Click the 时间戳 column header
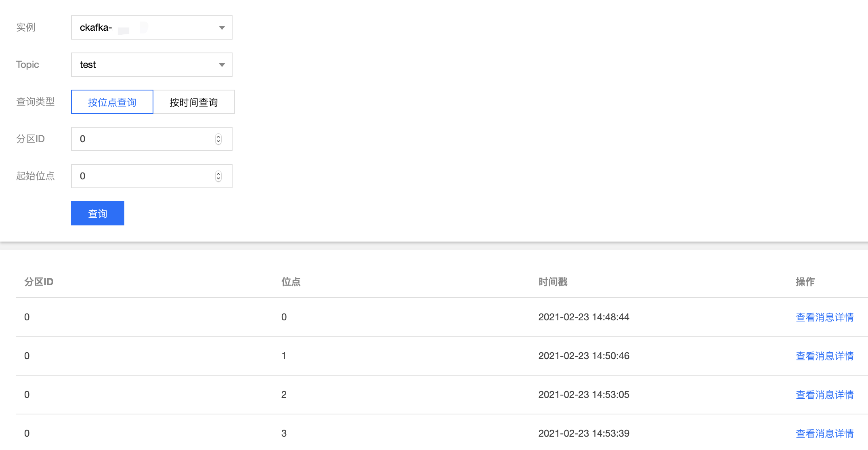The height and width of the screenshot is (450, 868). (553, 282)
